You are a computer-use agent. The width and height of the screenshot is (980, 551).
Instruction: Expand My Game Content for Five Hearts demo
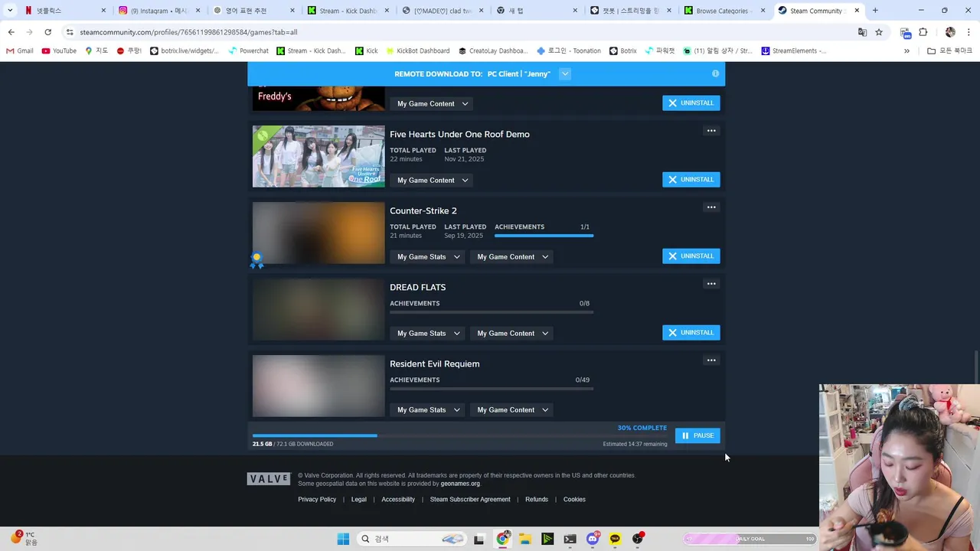[433, 180]
